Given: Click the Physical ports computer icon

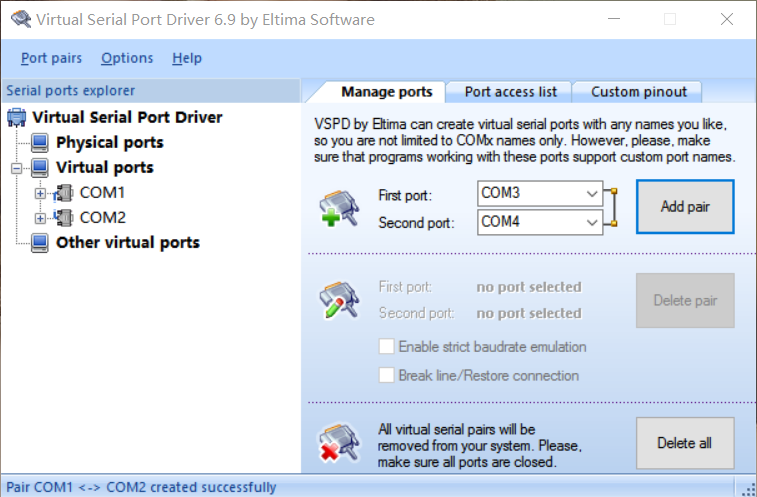Looking at the screenshot, I should coord(40,142).
